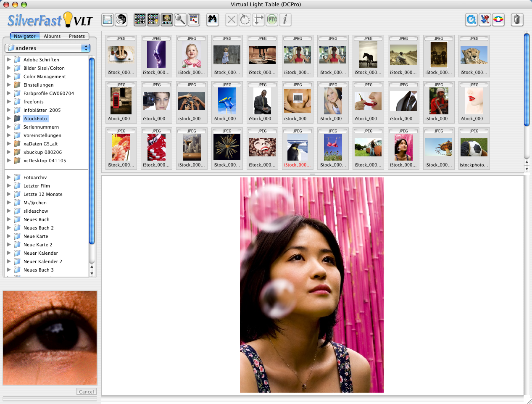Select the magnifying glass zoom tool

pyautogui.click(x=180, y=19)
